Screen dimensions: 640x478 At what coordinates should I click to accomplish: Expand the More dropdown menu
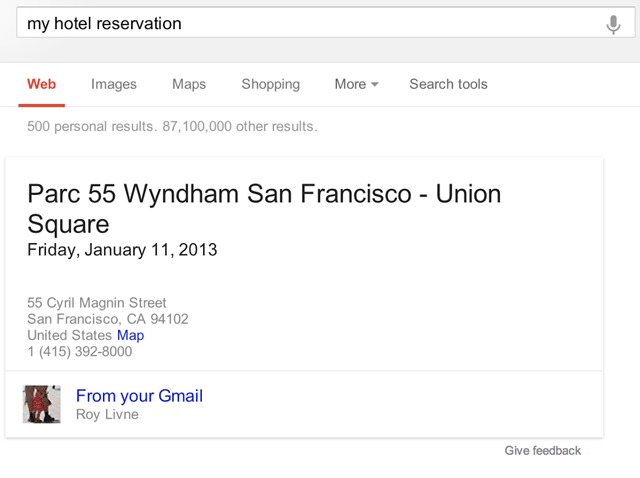356,84
